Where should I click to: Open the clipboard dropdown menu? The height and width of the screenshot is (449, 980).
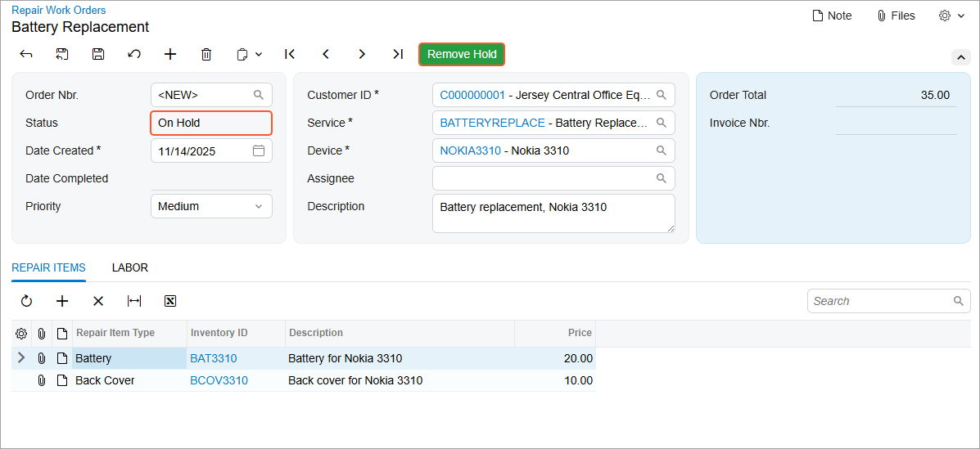(249, 54)
